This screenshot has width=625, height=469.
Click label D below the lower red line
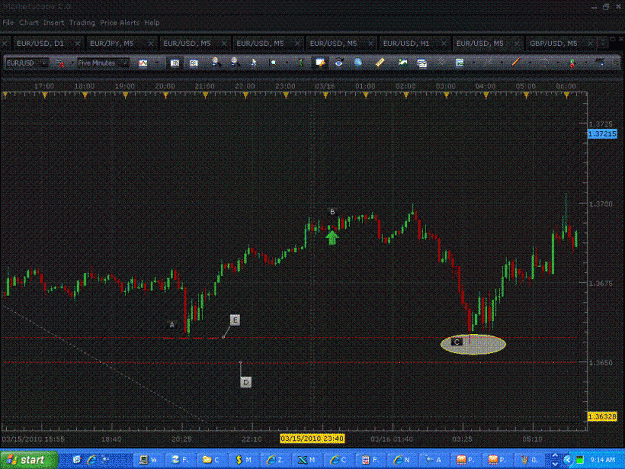click(x=246, y=382)
